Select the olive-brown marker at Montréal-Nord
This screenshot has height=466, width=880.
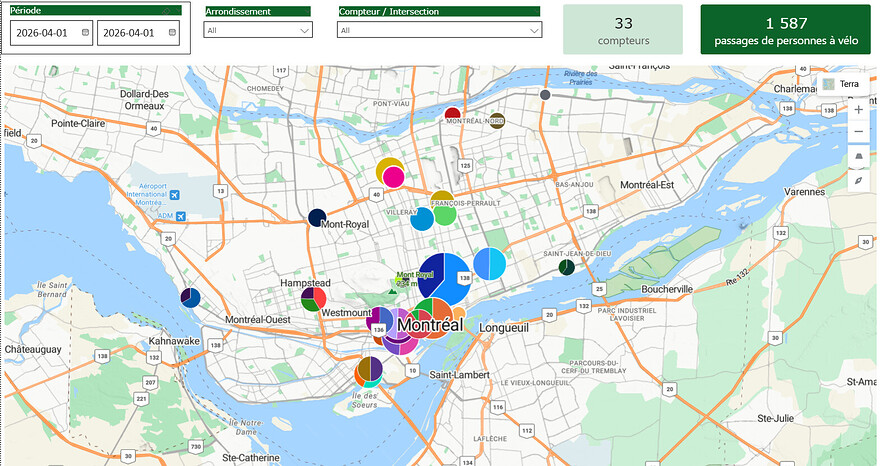[497, 121]
